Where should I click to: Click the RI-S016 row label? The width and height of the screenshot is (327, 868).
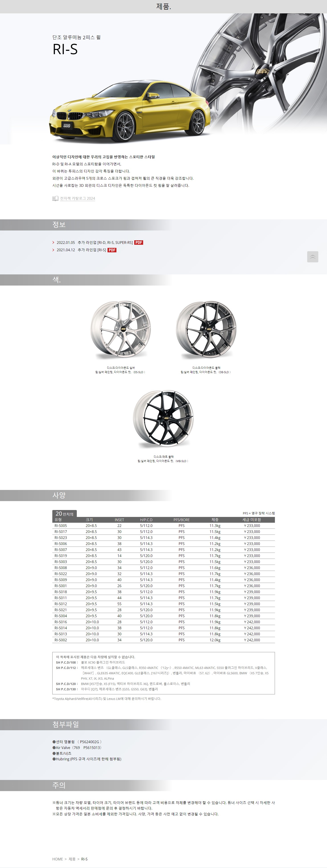[61, 622]
